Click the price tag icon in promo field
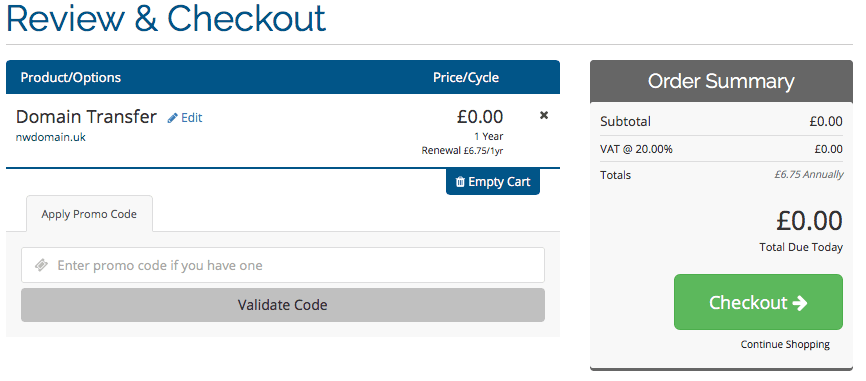This screenshot has height=381, width=866. 41,265
